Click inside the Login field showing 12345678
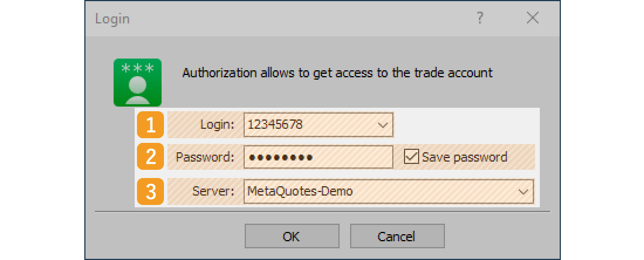The width and height of the screenshot is (644, 260). click(x=304, y=125)
